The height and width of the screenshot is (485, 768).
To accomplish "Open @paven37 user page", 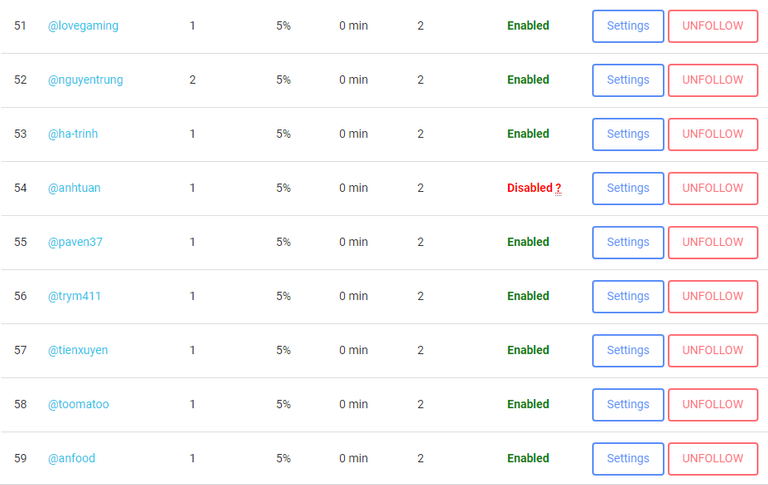I will pos(75,242).
